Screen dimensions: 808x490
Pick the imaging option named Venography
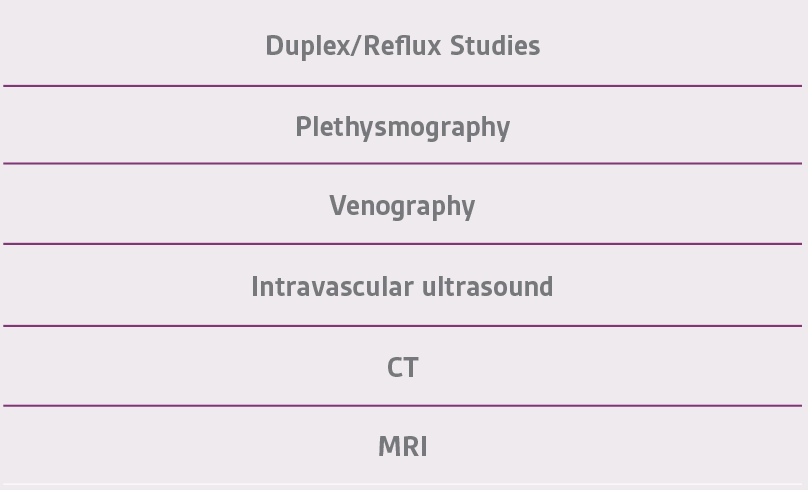click(x=402, y=204)
